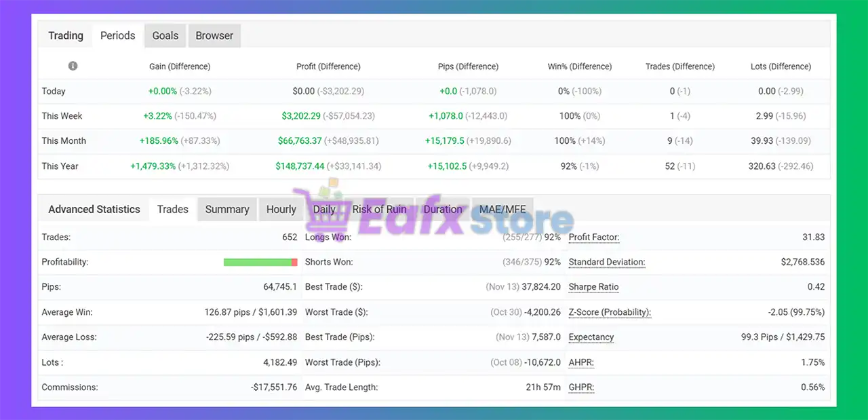
Task: Click the Z-Score (Probability) label
Action: (x=610, y=312)
